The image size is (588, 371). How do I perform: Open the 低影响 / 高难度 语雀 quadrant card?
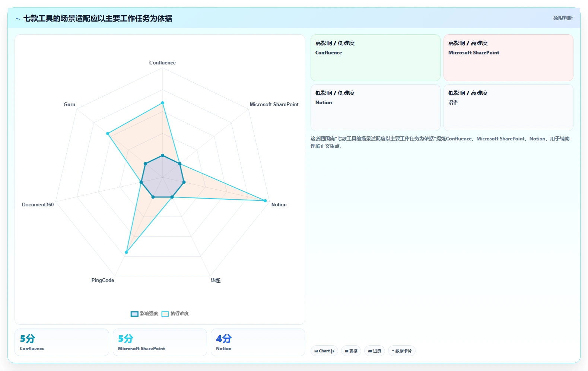click(x=508, y=108)
